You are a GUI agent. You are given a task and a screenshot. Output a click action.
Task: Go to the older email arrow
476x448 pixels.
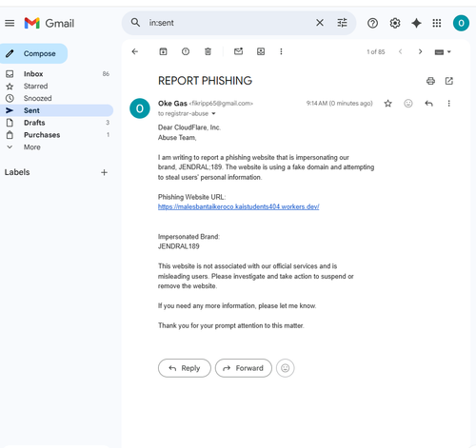[420, 51]
